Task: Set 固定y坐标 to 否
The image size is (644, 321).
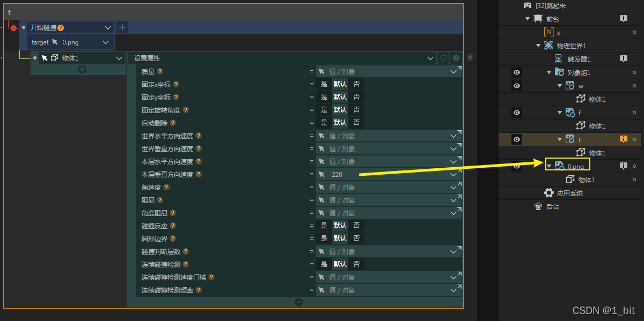Action: point(356,97)
